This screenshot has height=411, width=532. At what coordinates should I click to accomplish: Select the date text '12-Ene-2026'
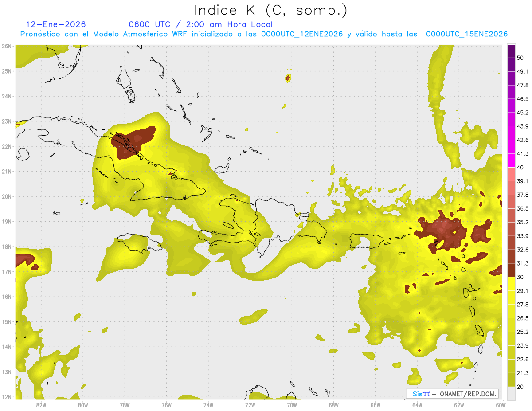pos(56,24)
